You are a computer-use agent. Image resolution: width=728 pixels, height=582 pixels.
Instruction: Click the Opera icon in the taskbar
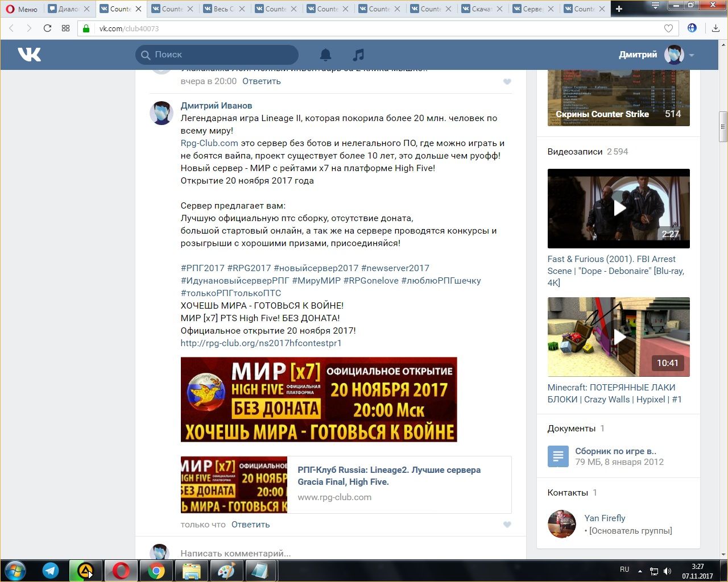pos(121,571)
